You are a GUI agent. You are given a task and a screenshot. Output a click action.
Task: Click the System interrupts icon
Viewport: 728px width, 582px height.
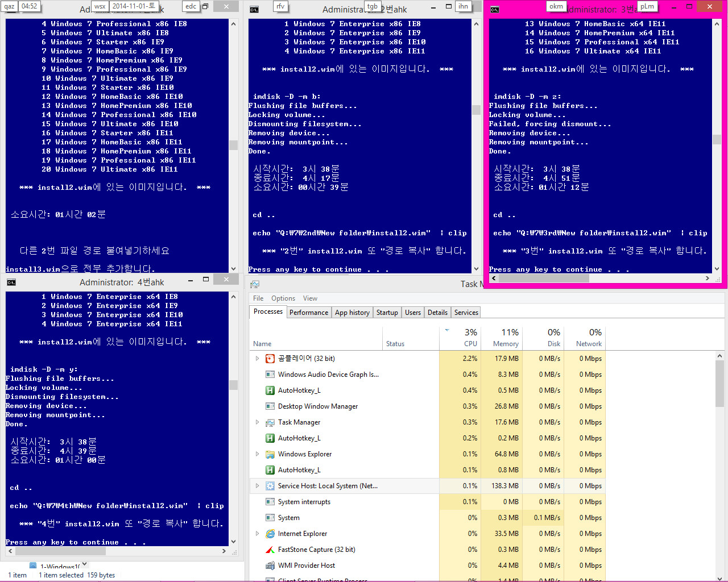point(271,502)
